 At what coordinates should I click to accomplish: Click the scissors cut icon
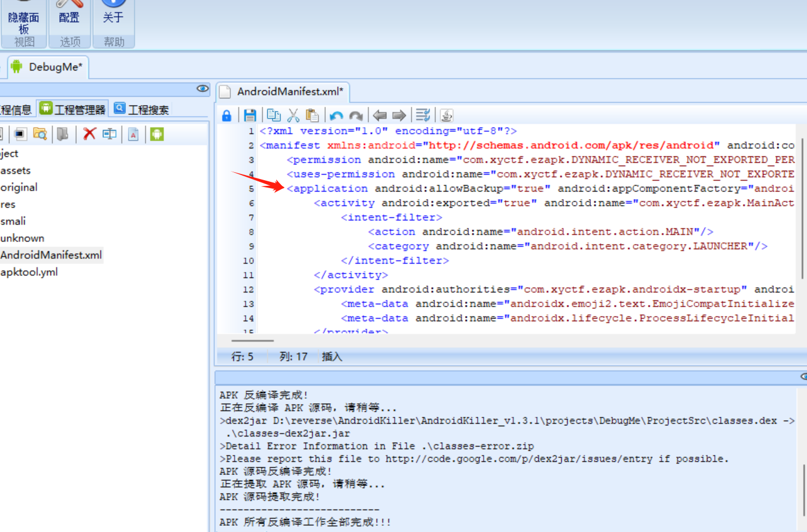tap(293, 116)
